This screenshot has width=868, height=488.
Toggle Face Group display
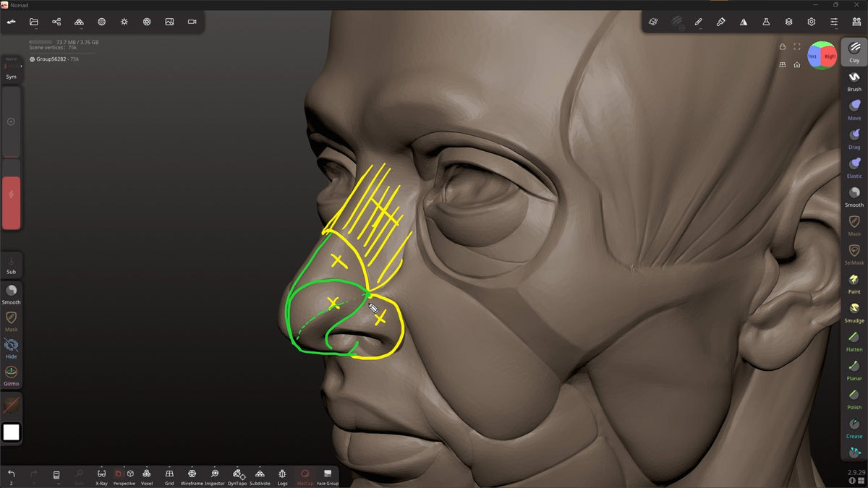click(328, 476)
